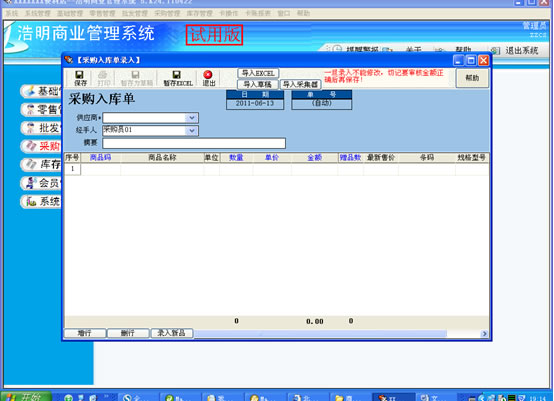This screenshot has width=554, height=401.
Task: Click the 条码 column header
Action: pos(427,158)
